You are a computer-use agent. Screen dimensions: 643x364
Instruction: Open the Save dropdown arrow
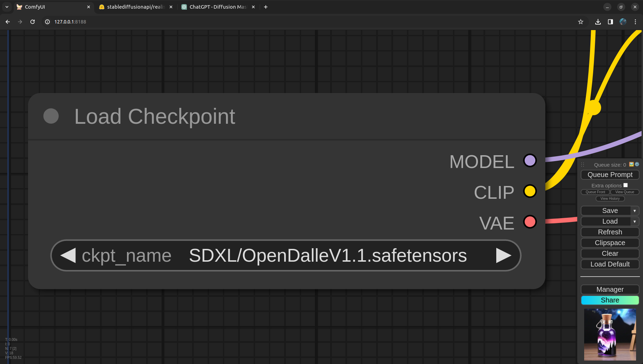click(x=635, y=211)
